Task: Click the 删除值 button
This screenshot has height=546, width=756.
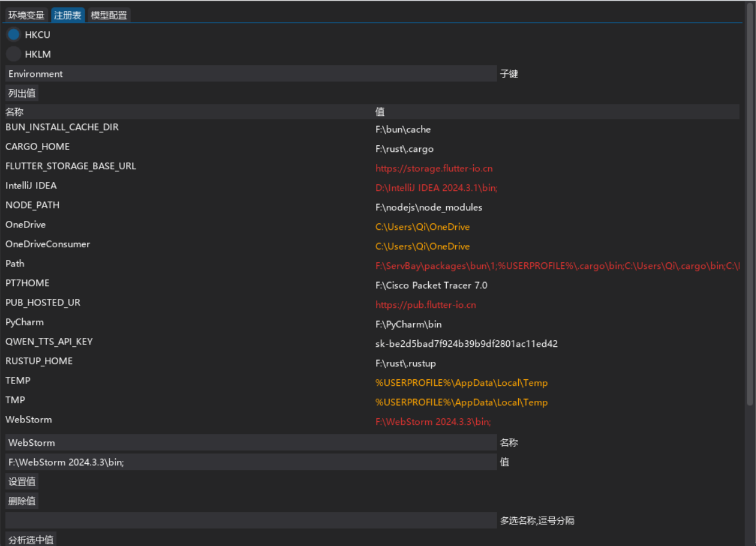Action: pos(22,501)
